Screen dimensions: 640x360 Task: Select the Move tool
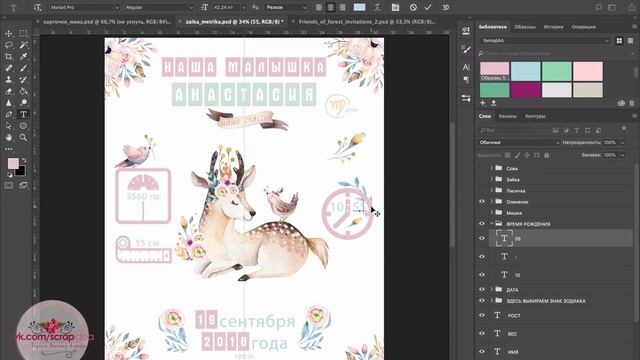click(9, 33)
